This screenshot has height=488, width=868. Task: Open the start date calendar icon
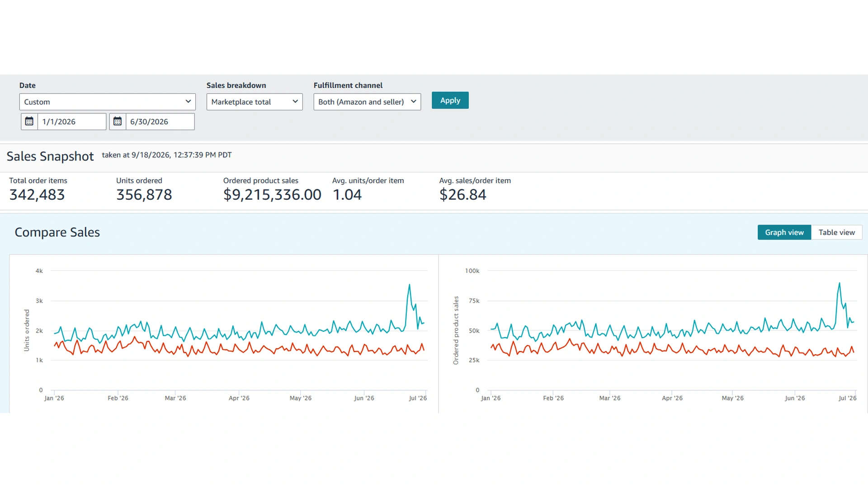pos(29,122)
